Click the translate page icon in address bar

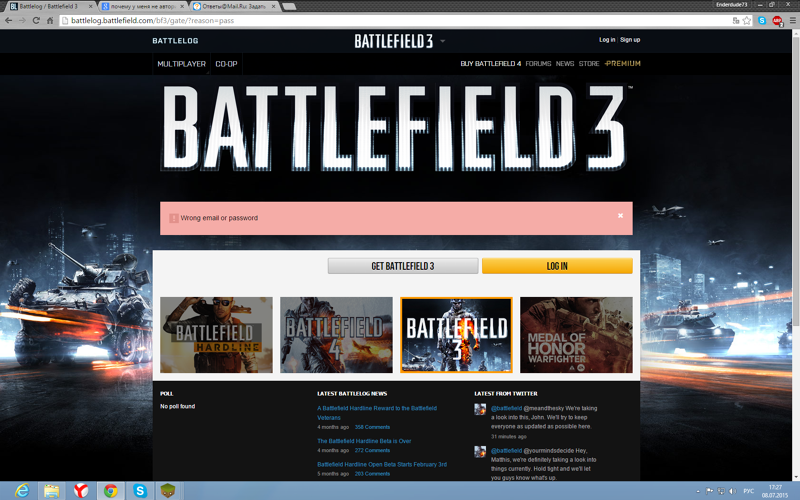[x=736, y=20]
